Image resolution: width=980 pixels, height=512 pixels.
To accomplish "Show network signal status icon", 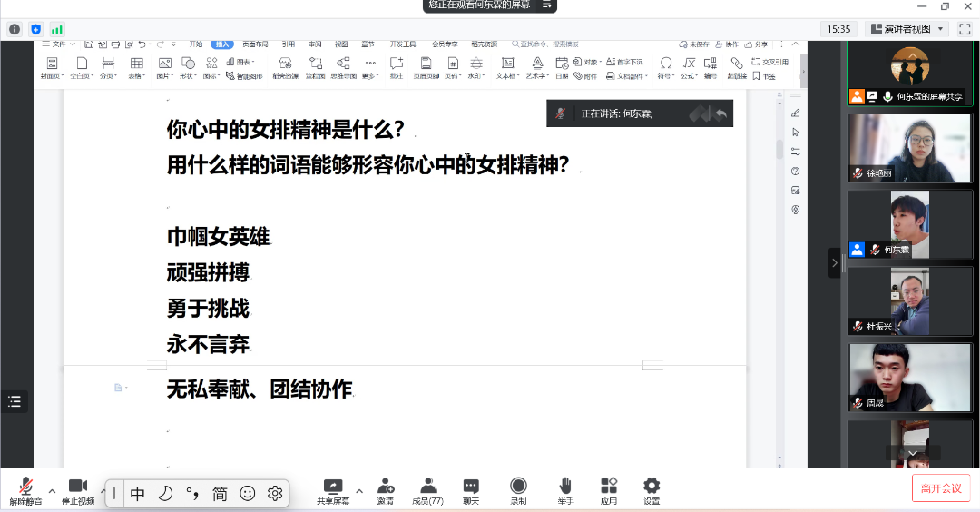I will 57,29.
